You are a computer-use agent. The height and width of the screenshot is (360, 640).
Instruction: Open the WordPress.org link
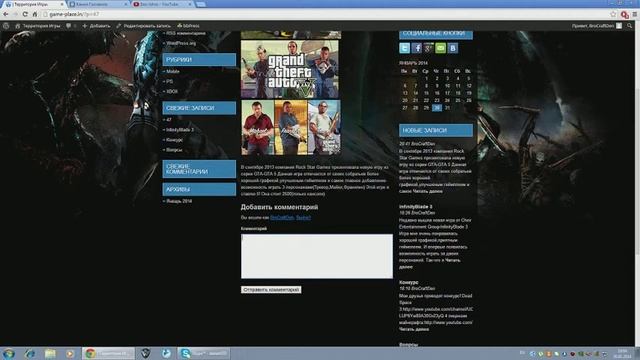pos(181,43)
